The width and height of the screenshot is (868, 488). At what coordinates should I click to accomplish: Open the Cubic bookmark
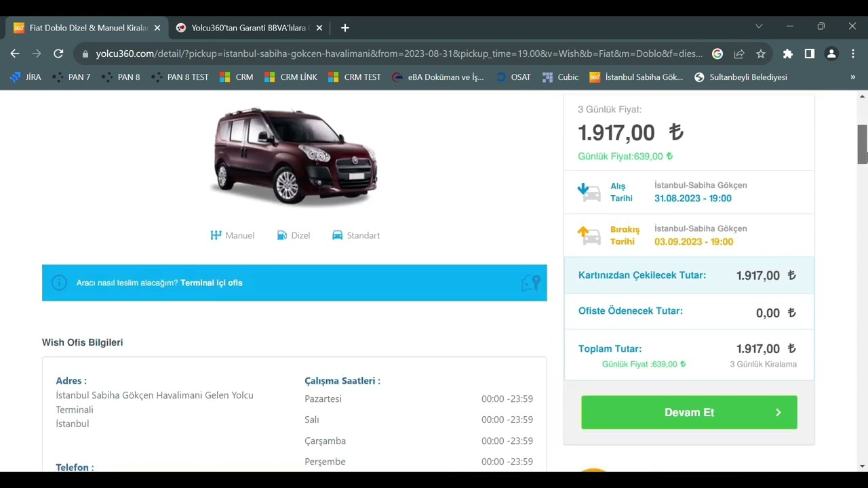[561, 77]
